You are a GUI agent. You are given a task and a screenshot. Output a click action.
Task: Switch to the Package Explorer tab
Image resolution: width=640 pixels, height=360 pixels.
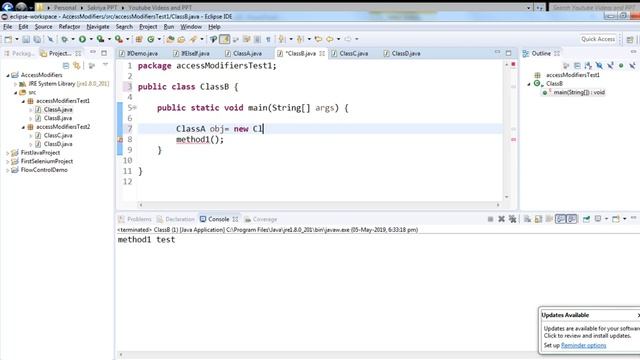[19, 53]
